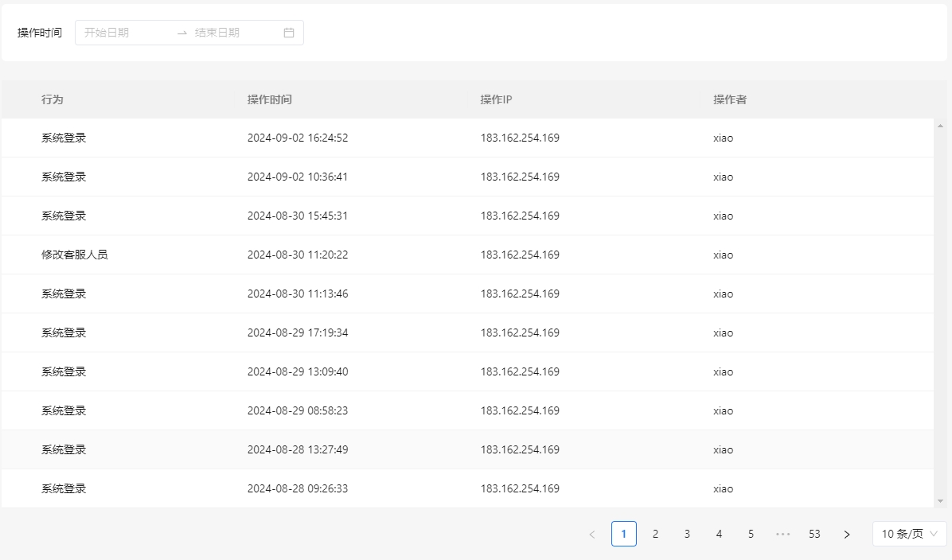This screenshot has height=560, width=952.
Task: Select the row dated 2024-09-02 16:24:52
Action: click(298, 138)
